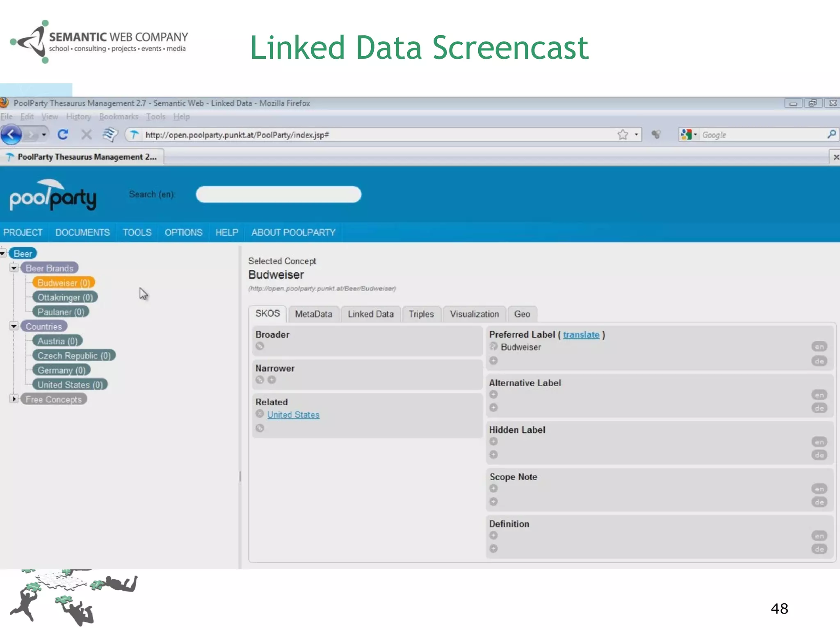Switch to the Visualization tab
The height and width of the screenshot is (630, 840).
474,314
